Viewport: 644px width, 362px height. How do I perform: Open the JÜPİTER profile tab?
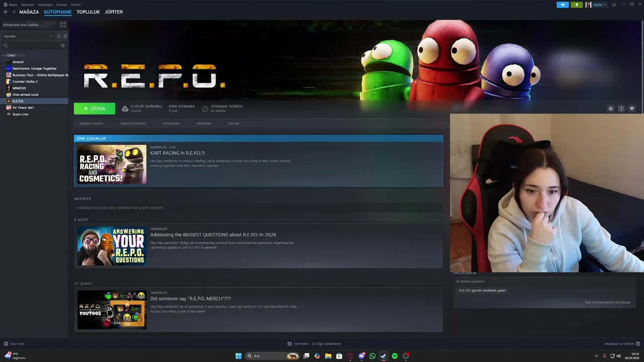tap(114, 12)
